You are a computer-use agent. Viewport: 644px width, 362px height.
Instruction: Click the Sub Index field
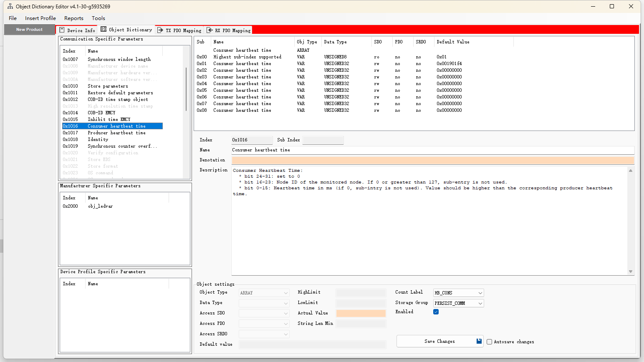coord(323,140)
